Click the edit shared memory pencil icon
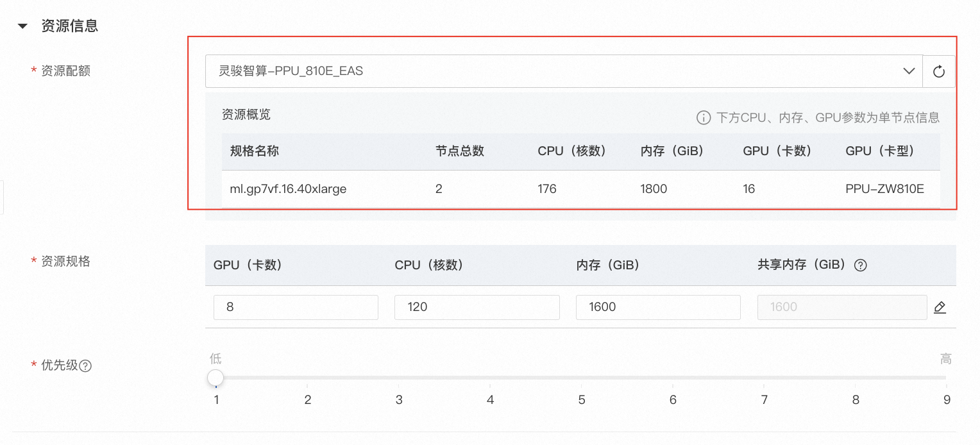The width and height of the screenshot is (980, 445). [940, 307]
